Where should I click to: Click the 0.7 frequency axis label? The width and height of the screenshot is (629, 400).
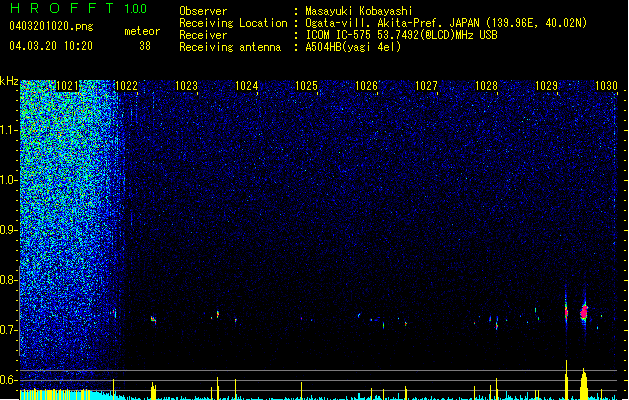[8, 330]
